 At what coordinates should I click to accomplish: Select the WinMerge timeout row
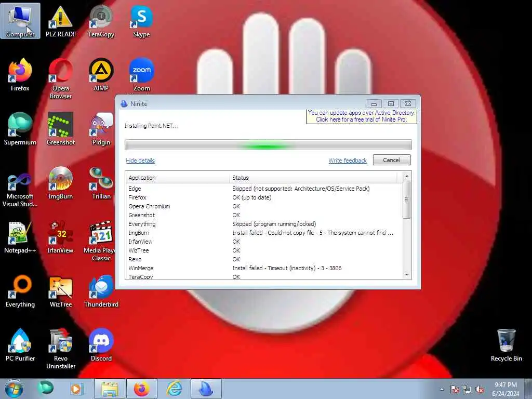(264, 268)
